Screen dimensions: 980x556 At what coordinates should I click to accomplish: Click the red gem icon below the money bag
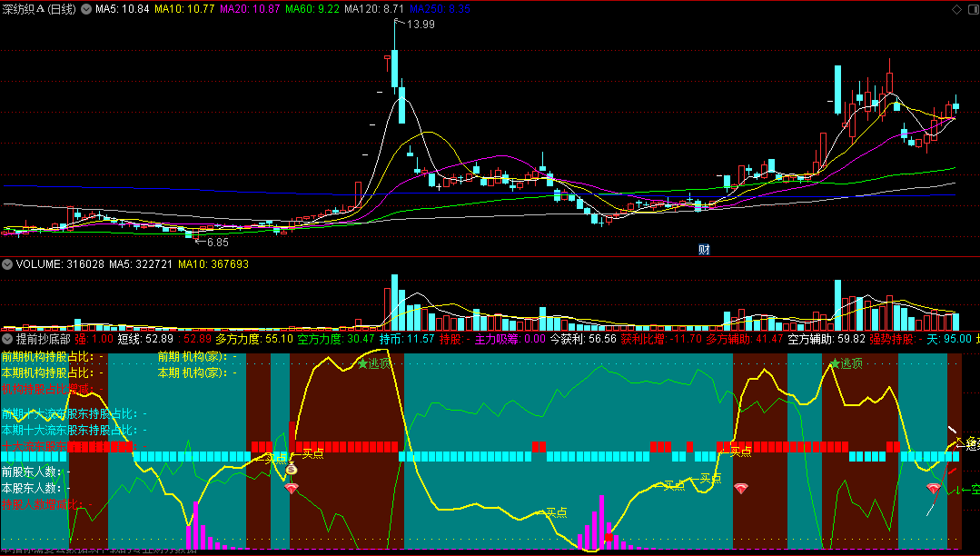pyautogui.click(x=292, y=488)
